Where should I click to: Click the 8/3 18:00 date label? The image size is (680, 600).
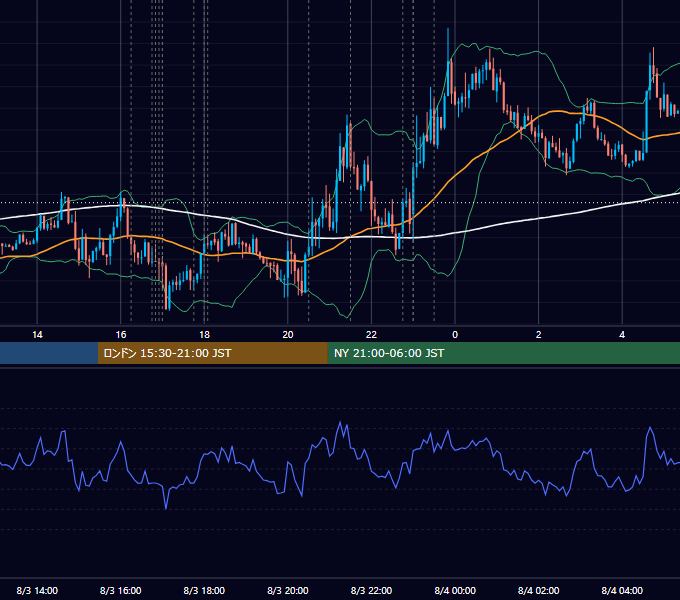[204, 590]
